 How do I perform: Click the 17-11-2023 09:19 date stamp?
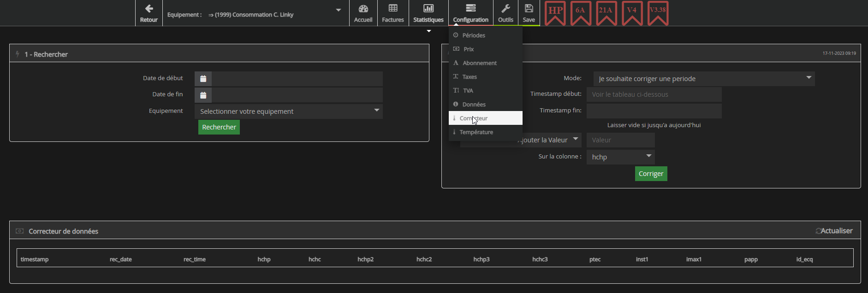(839, 53)
